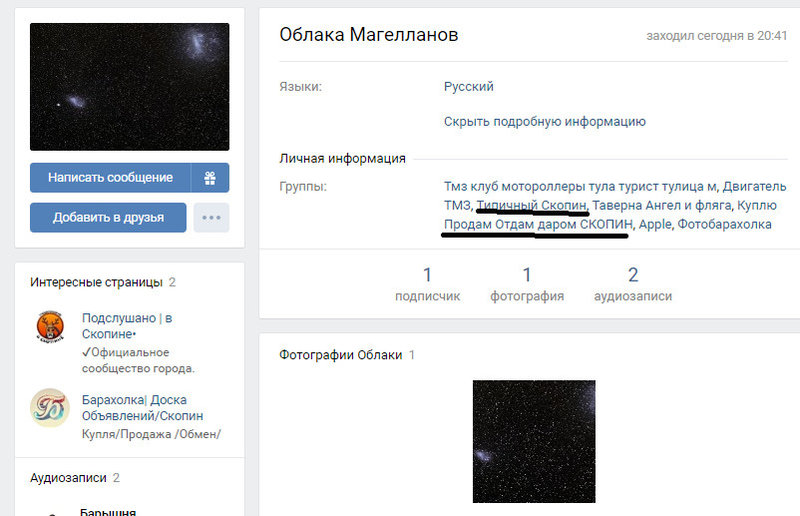
Task: Open the Типичный Скопин group link
Action: tap(531, 206)
